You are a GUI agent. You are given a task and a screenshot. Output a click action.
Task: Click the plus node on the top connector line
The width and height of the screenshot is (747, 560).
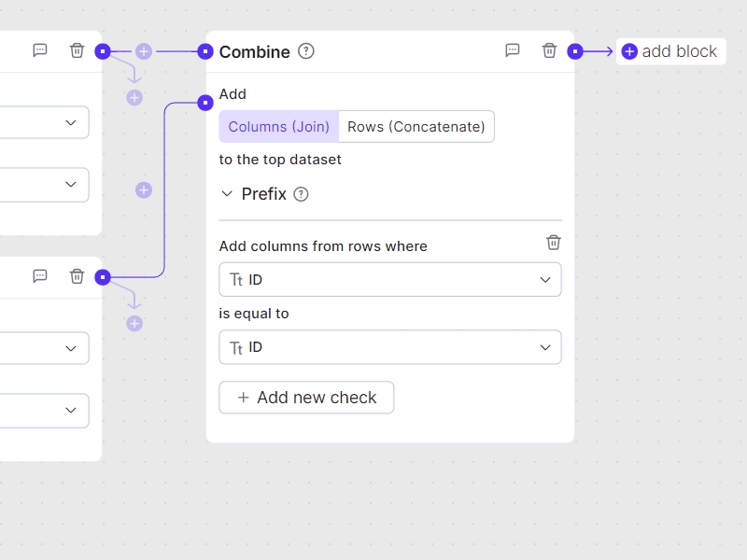coord(144,51)
